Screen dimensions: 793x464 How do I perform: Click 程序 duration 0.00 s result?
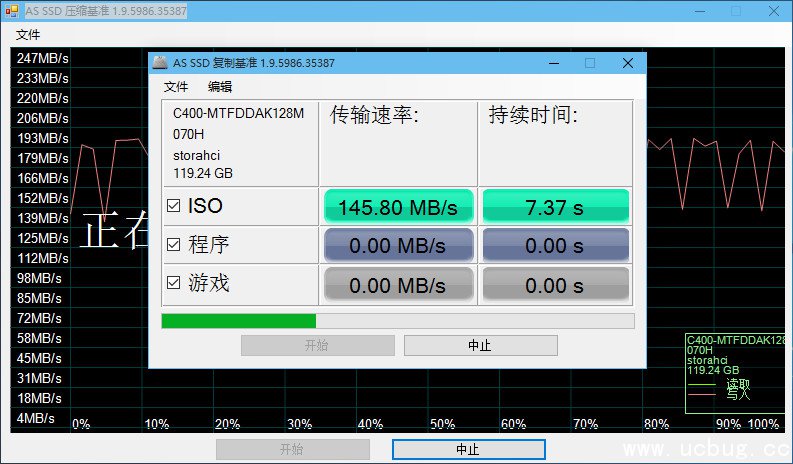click(555, 245)
